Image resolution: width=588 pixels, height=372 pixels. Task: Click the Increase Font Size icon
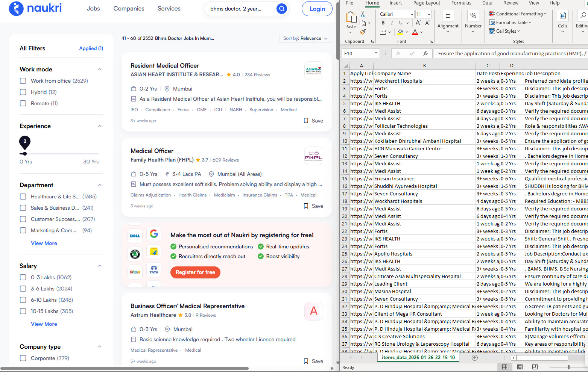click(x=418, y=23)
